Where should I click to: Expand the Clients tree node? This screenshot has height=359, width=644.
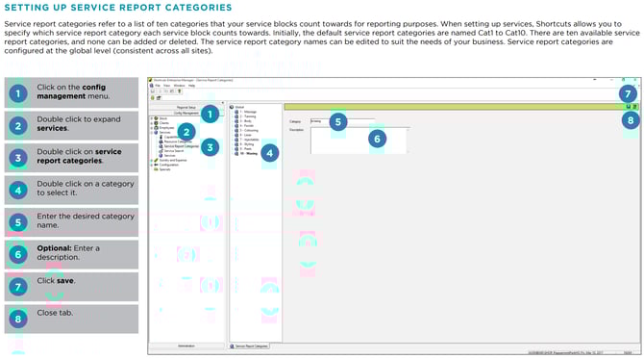152,123
